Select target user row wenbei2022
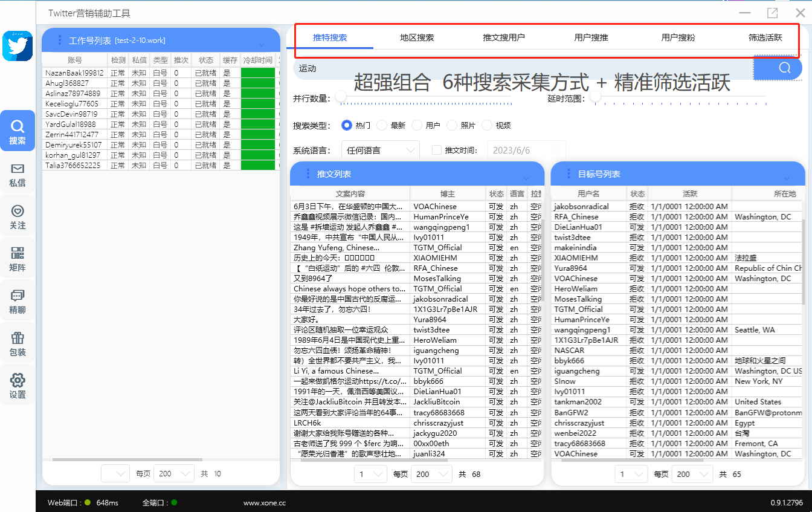812x512 pixels. click(677, 433)
